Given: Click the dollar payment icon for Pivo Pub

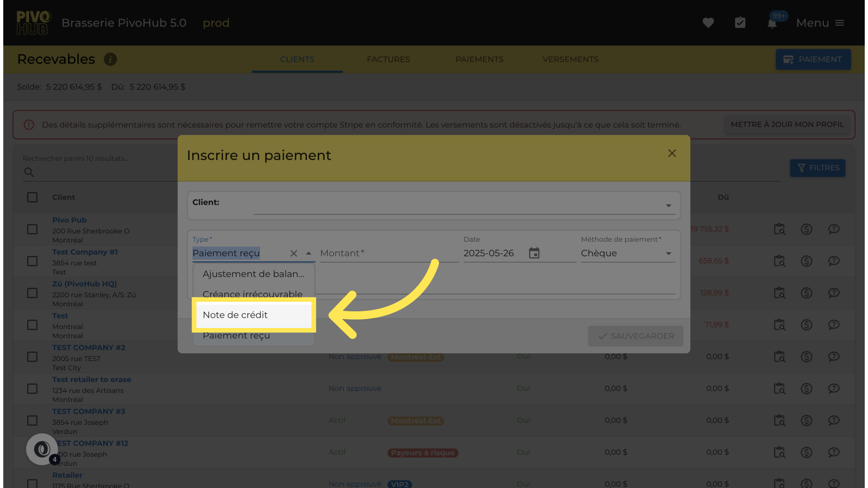Looking at the screenshot, I should (x=807, y=229).
